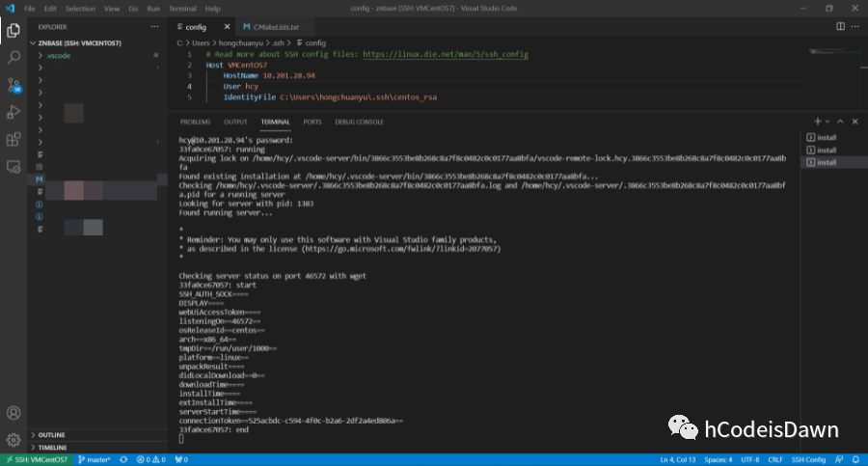Screen dimensions: 868x466
Task: Open the Source Control view icon
Action: click(14, 85)
